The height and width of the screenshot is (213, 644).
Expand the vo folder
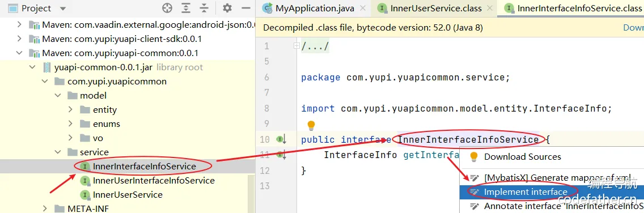click(x=71, y=138)
